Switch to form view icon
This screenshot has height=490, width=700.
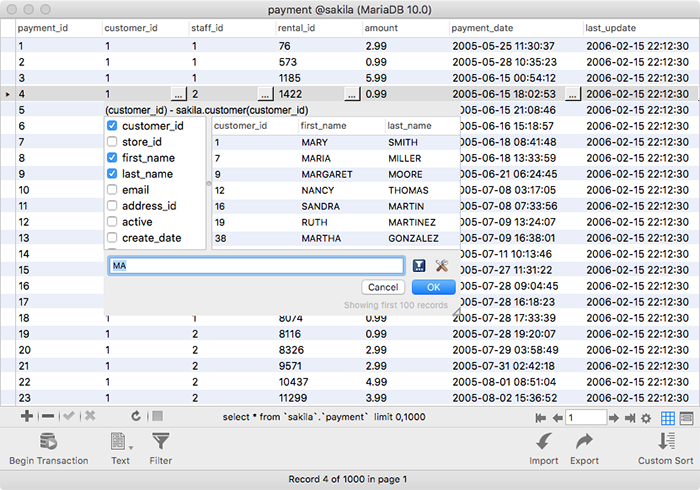(686, 418)
